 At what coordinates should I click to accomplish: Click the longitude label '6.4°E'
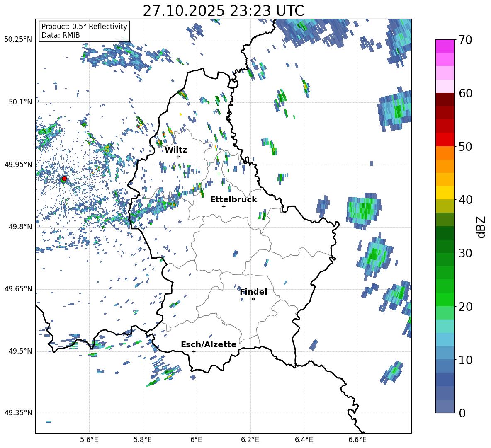pos(304,440)
